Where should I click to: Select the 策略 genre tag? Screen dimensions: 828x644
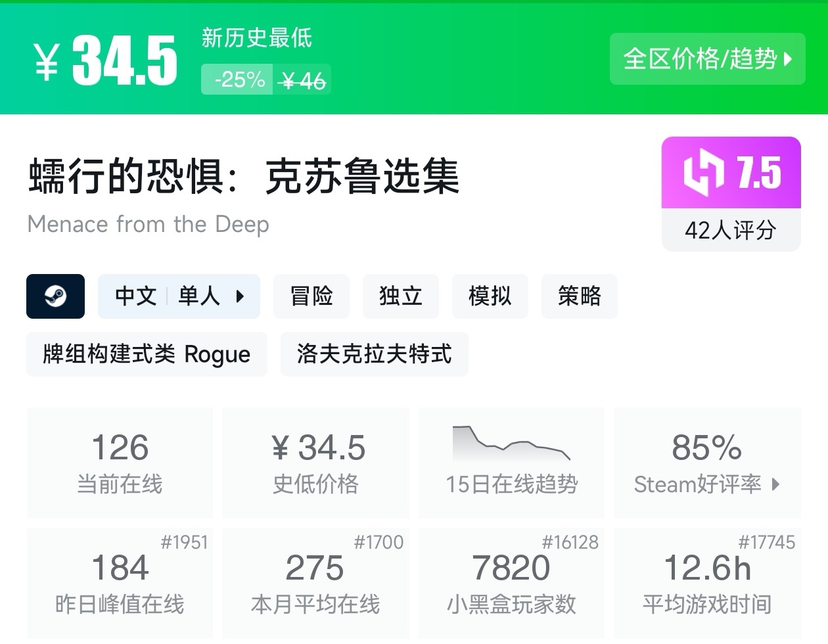click(580, 296)
